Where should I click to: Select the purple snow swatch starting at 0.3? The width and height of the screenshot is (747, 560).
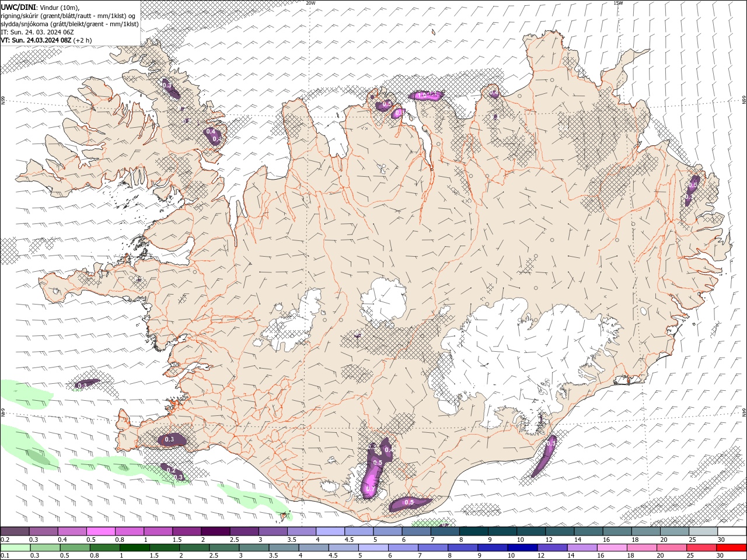44,531
